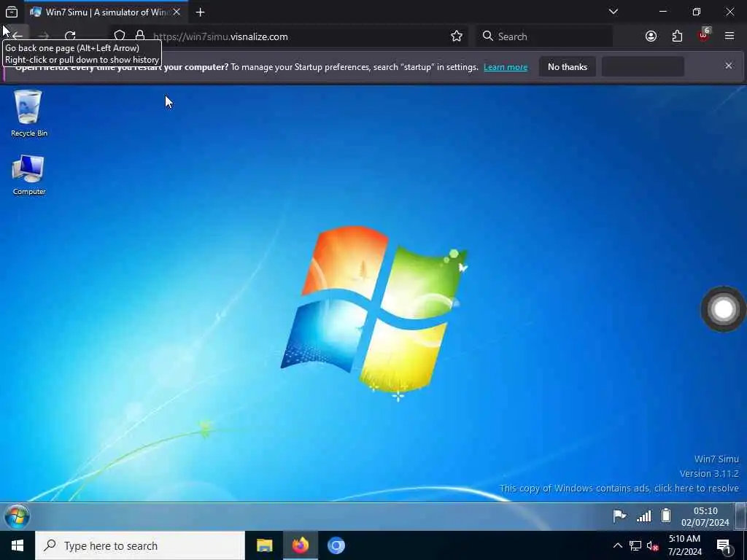List all tabs dropdown arrow
Screen dimensions: 747x560
click(613, 12)
